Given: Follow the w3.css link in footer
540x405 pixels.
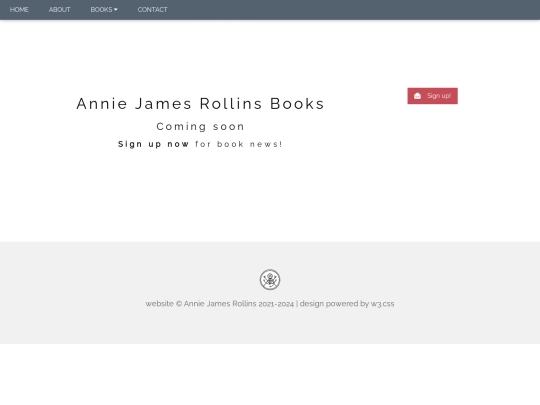Looking at the screenshot, I should click(382, 304).
